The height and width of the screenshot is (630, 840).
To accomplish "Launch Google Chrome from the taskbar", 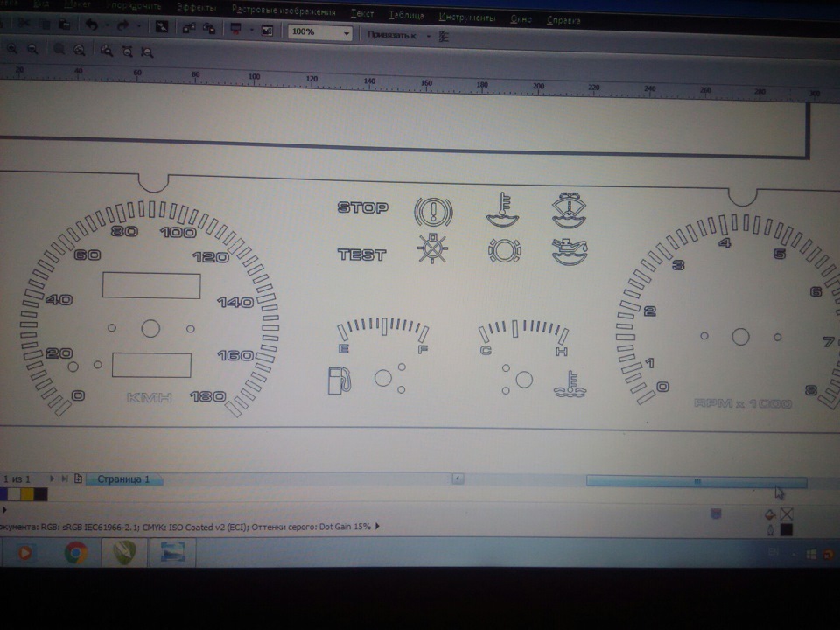I will 76,553.
